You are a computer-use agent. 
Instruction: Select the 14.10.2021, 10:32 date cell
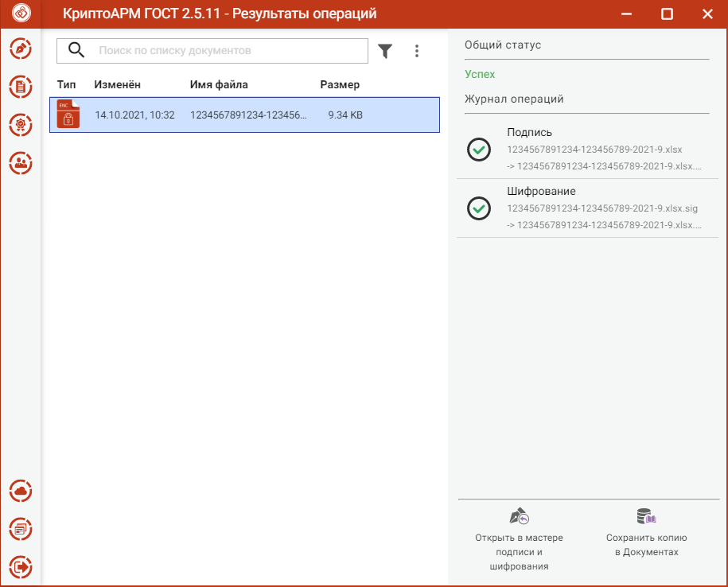pos(134,115)
